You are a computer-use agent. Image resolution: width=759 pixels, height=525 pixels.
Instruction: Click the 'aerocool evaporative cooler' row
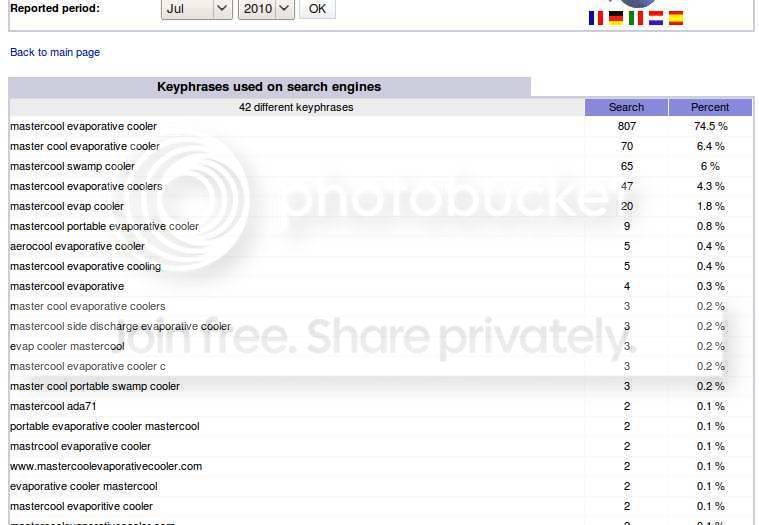click(77, 246)
